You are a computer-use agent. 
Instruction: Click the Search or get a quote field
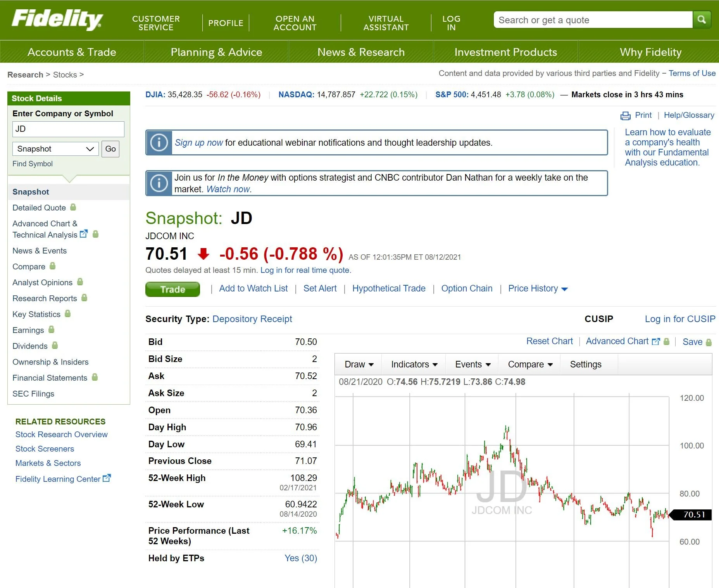(593, 20)
